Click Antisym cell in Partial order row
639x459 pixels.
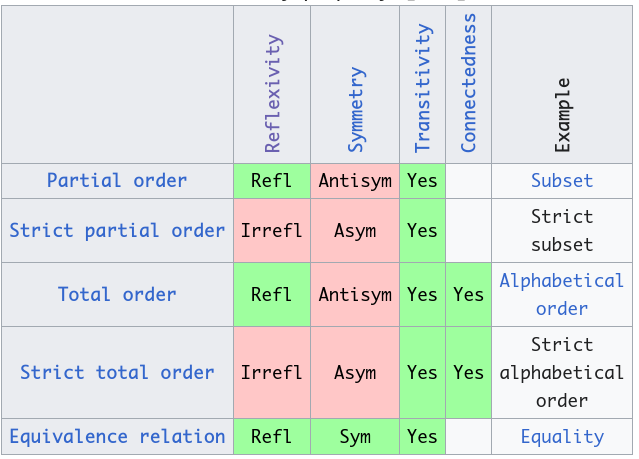(355, 181)
